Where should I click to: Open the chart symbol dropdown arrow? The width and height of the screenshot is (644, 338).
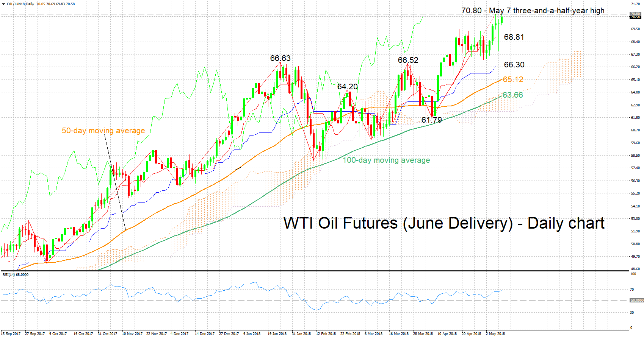pos(3,4)
